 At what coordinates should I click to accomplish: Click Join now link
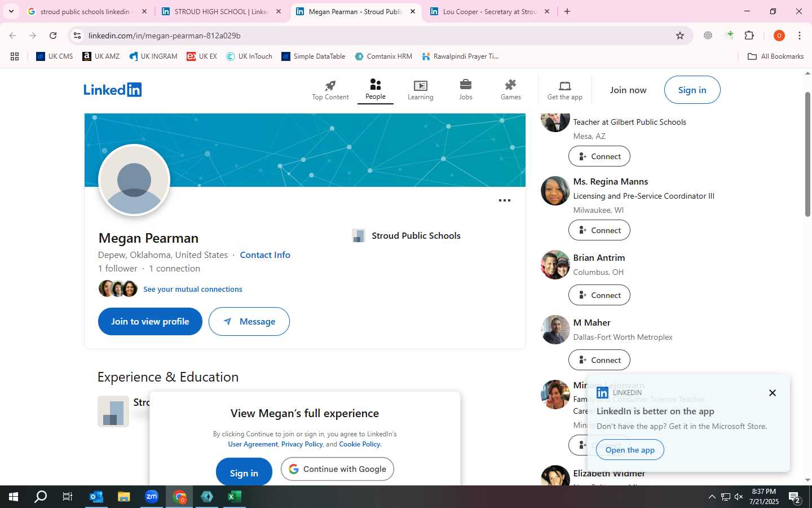tap(628, 90)
